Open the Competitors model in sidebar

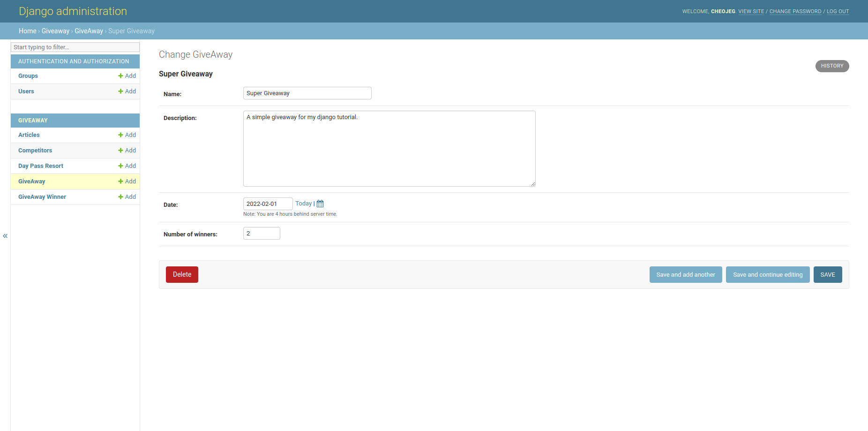pos(35,151)
